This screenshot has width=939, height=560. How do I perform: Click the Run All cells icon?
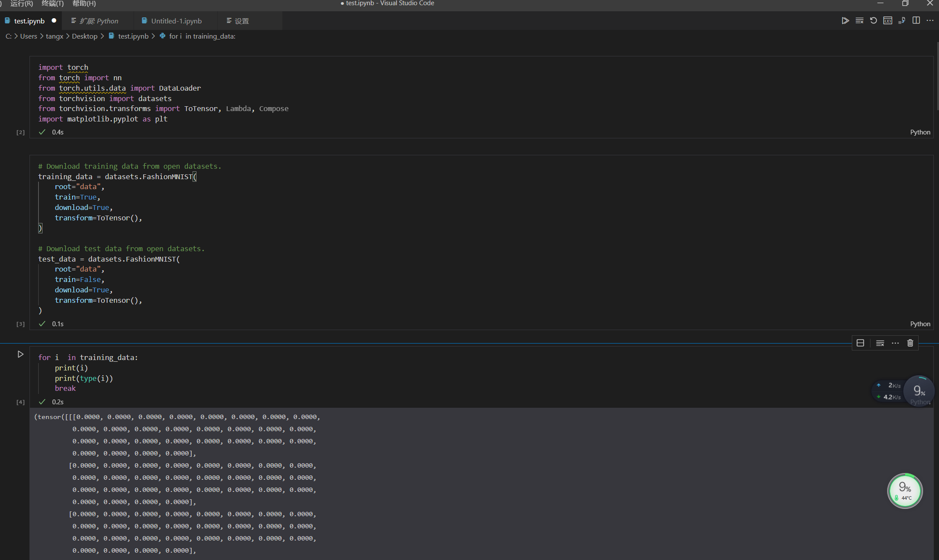(845, 21)
